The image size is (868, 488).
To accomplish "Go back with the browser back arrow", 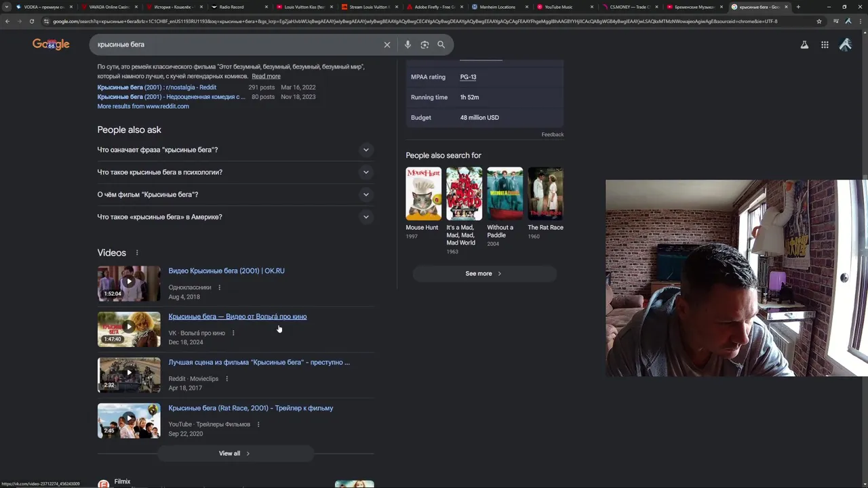I will tap(7, 21).
